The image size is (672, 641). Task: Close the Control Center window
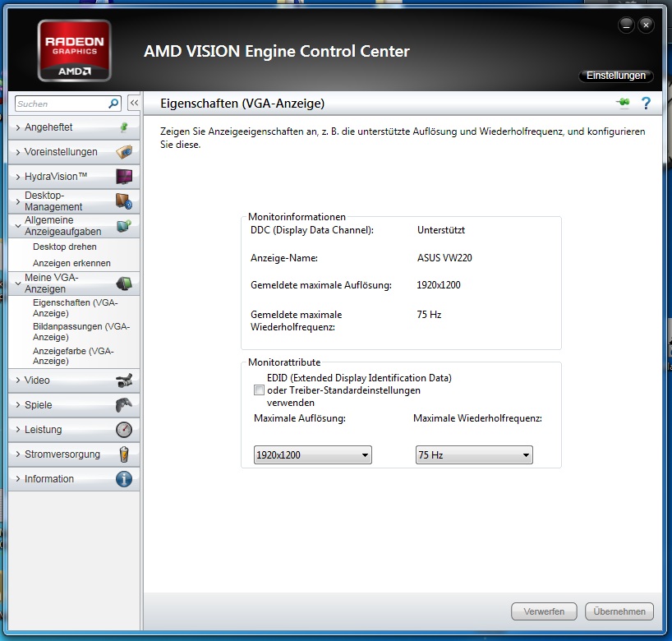(646, 25)
